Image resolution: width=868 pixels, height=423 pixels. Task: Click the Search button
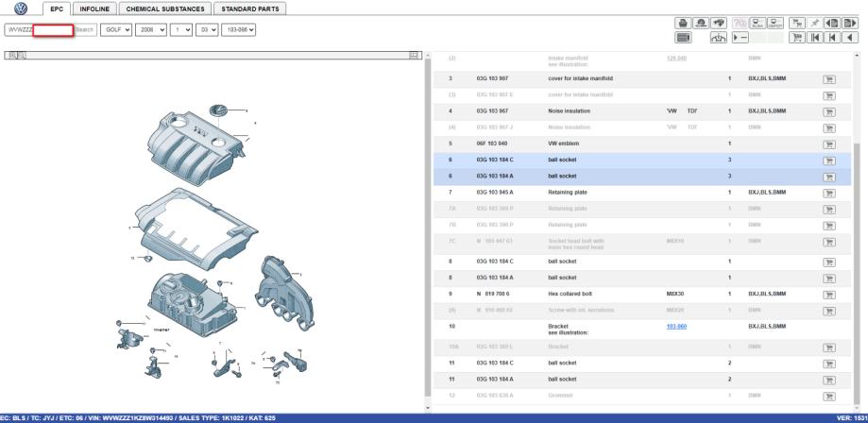85,30
